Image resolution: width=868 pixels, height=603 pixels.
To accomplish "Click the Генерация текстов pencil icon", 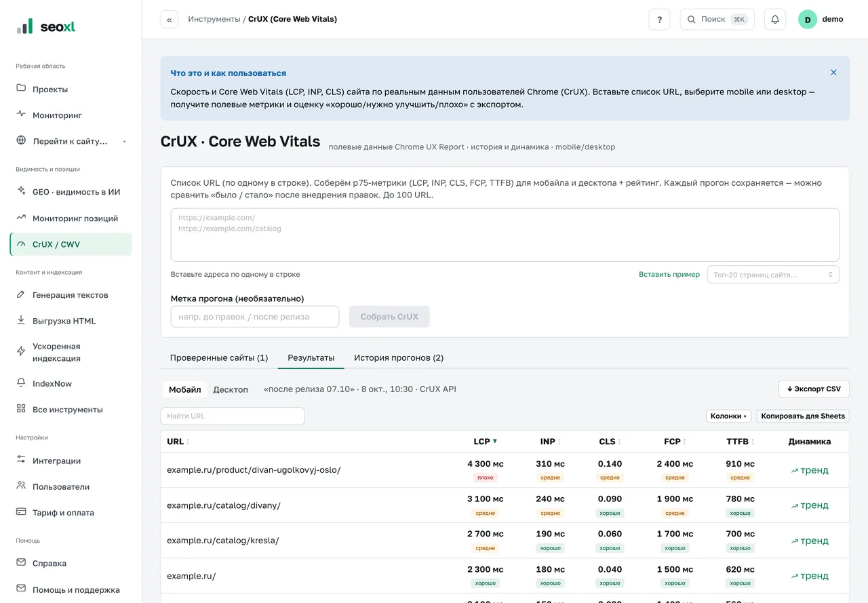I will pos(21,294).
